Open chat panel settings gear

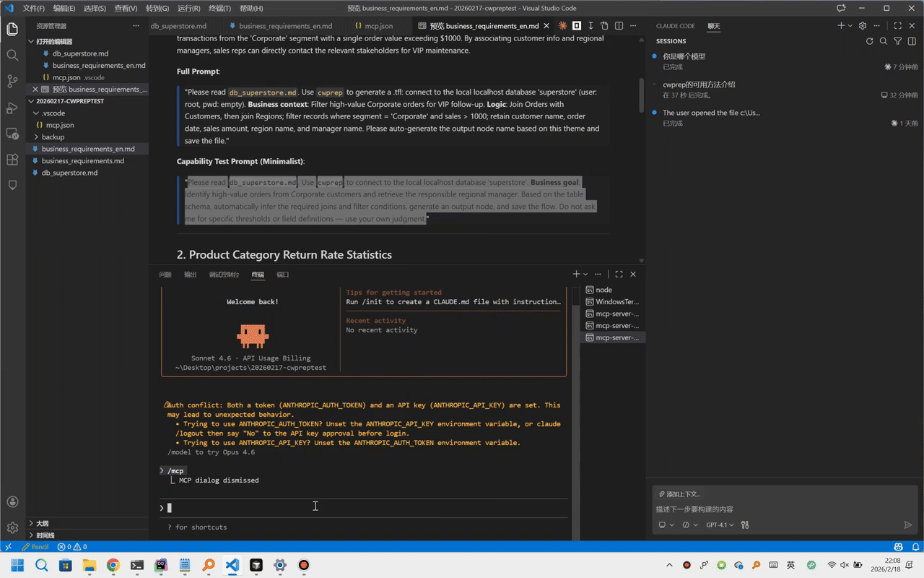coord(863,25)
